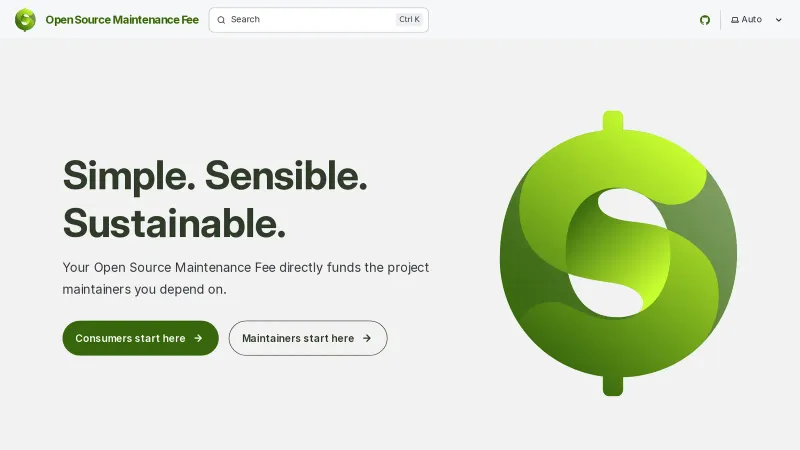800x450 pixels.
Task: Click the arrow icon on Maintainers button
Action: point(367,338)
